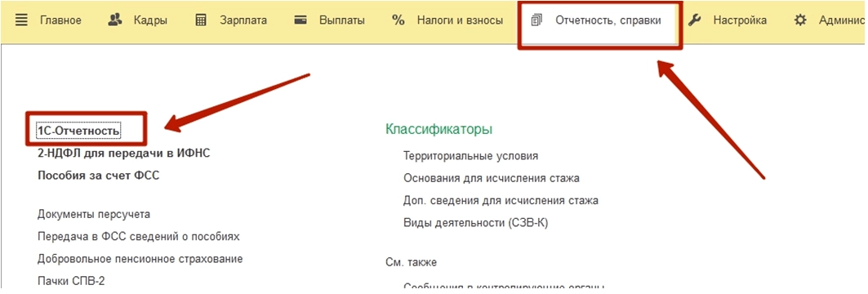Open the Кадры section
The height and width of the screenshot is (294, 868).
150,20
